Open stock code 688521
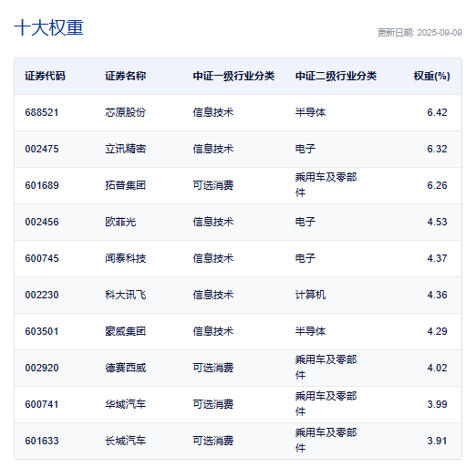 42,112
